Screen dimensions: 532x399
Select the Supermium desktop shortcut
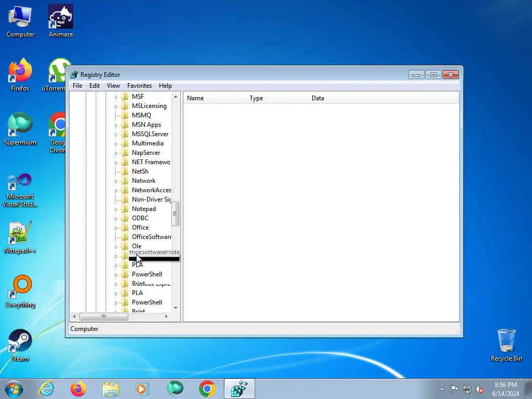(x=20, y=129)
